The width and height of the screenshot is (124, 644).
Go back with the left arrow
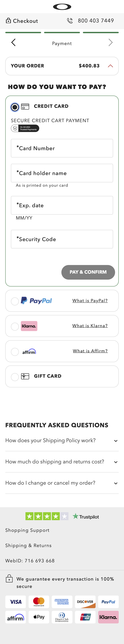point(13,42)
